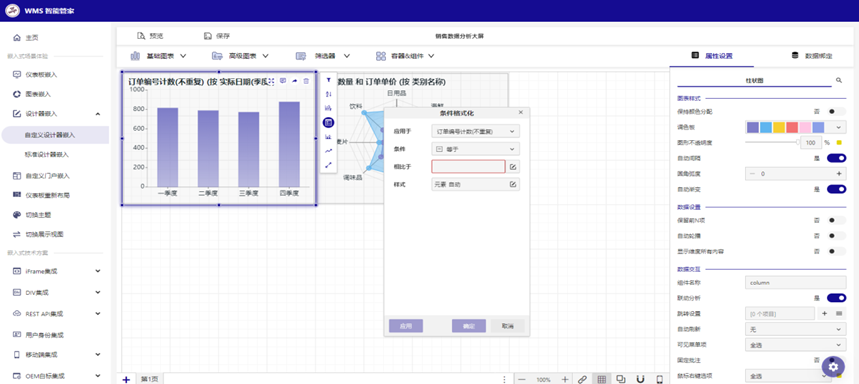Click the list icon next to 跳转设置
This screenshot has height=384, width=859.
[x=839, y=313]
